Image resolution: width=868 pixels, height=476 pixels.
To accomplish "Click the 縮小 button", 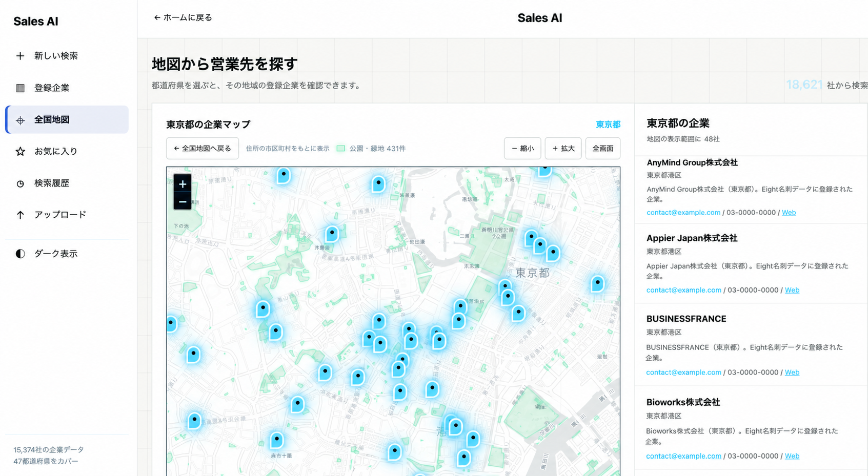I will tap(522, 149).
